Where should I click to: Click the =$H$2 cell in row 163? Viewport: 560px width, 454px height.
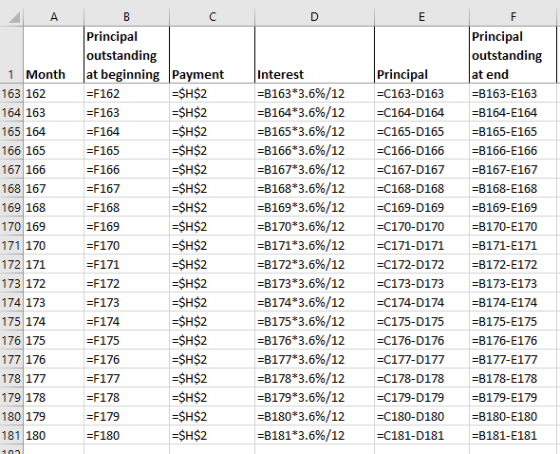(x=212, y=94)
